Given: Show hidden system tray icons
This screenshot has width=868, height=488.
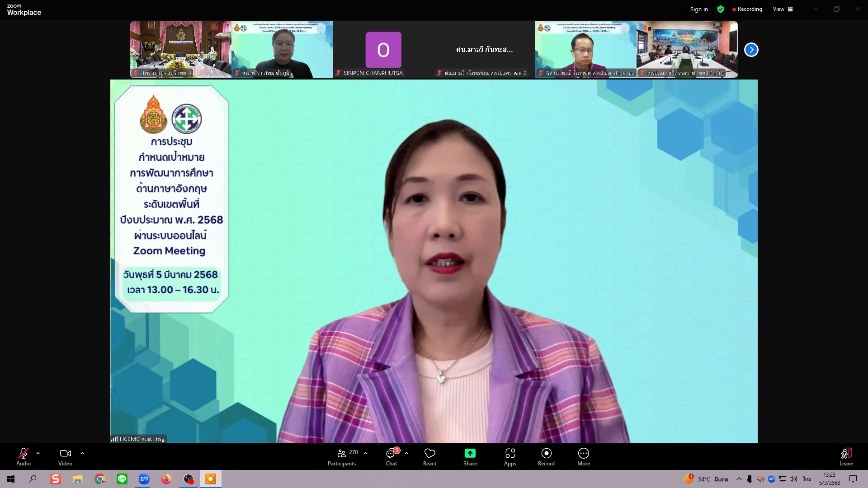Looking at the screenshot, I should point(739,479).
